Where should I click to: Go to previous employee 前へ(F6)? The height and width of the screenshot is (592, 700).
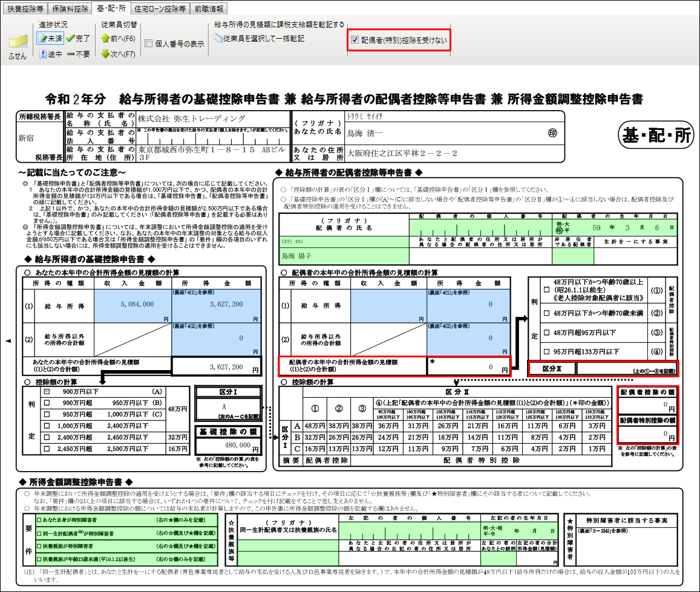coord(118,38)
